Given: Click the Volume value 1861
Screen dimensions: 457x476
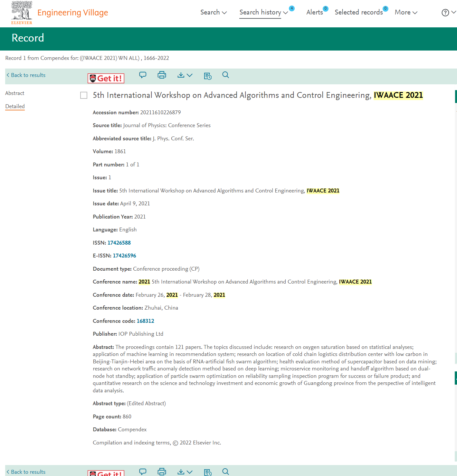Looking at the screenshot, I should [x=120, y=151].
